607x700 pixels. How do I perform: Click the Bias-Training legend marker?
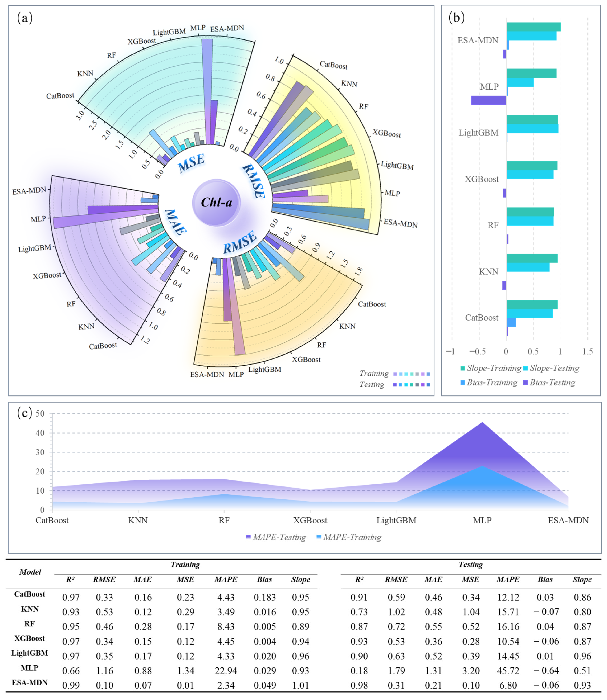(462, 382)
